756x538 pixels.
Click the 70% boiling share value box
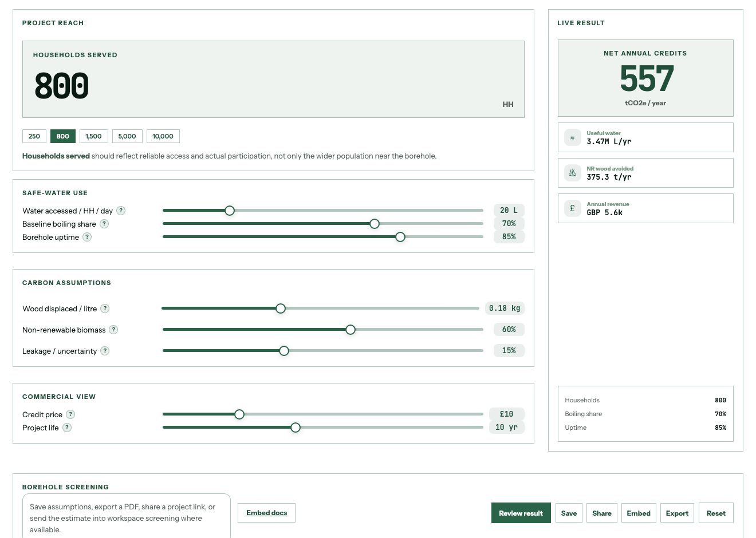point(509,224)
